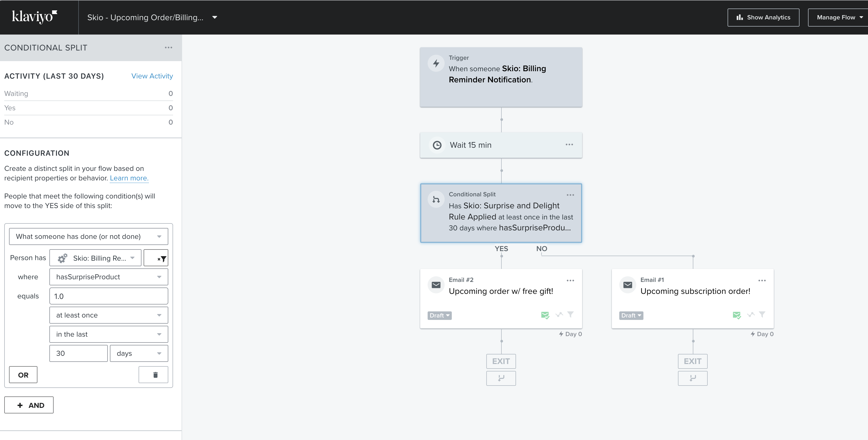
Task: Follow the Learn more link
Action: click(x=129, y=178)
